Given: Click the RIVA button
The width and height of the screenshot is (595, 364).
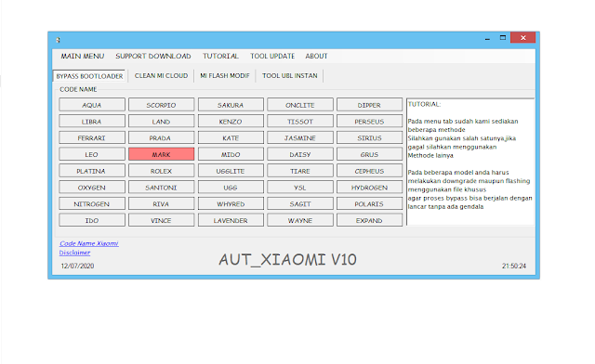Looking at the screenshot, I should click(161, 203).
